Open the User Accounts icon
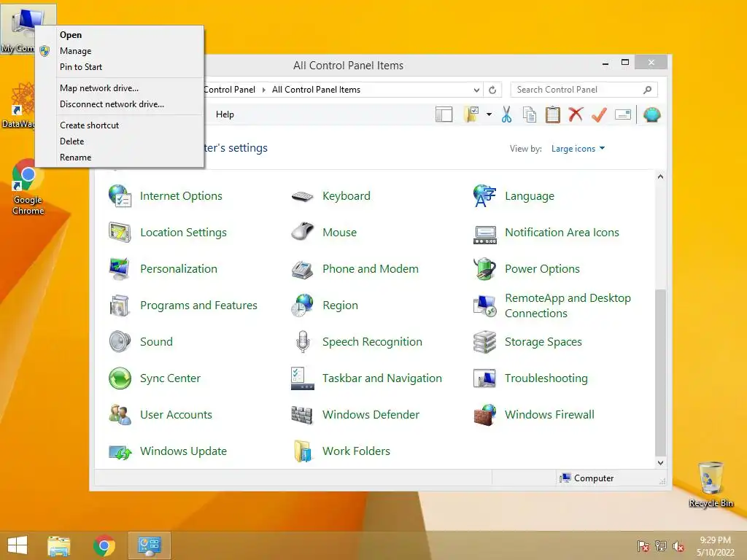The height and width of the screenshot is (560, 747). 120,415
